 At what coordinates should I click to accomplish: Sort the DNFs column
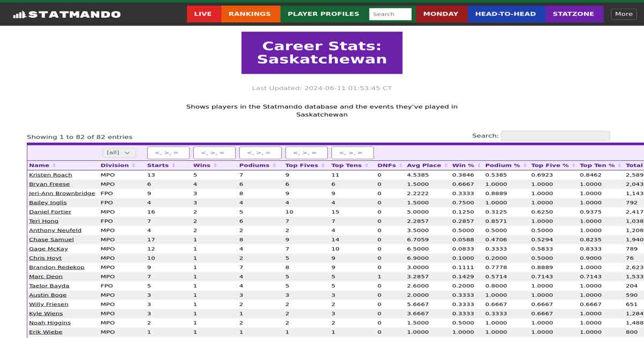coord(399,165)
